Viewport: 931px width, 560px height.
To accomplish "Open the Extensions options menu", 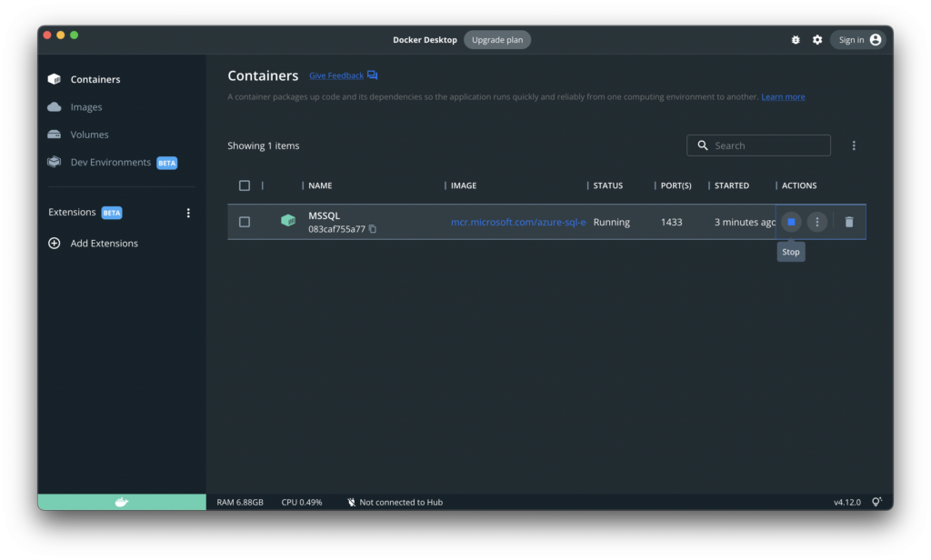I will [x=189, y=213].
